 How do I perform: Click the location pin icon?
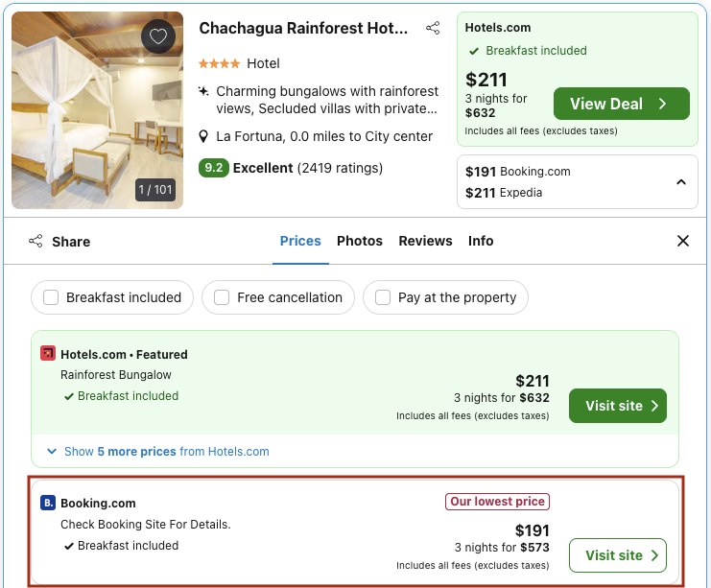[204, 136]
